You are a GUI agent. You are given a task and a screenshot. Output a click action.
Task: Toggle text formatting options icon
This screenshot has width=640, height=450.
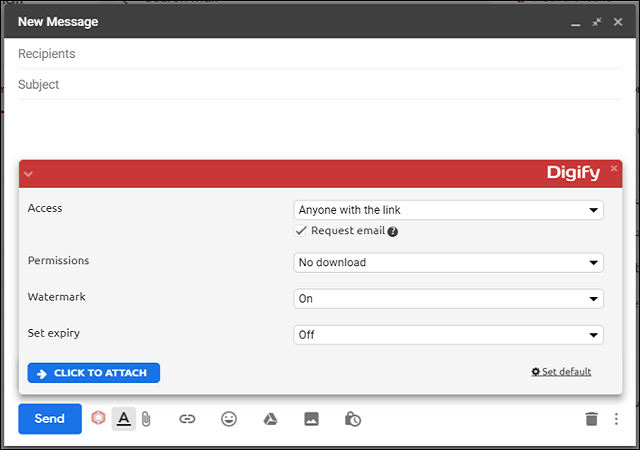point(124,419)
